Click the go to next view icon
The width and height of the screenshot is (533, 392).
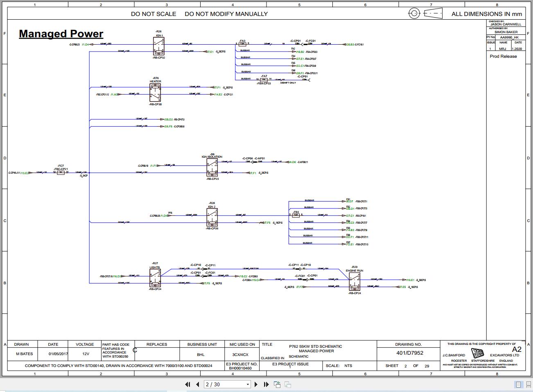point(288,384)
